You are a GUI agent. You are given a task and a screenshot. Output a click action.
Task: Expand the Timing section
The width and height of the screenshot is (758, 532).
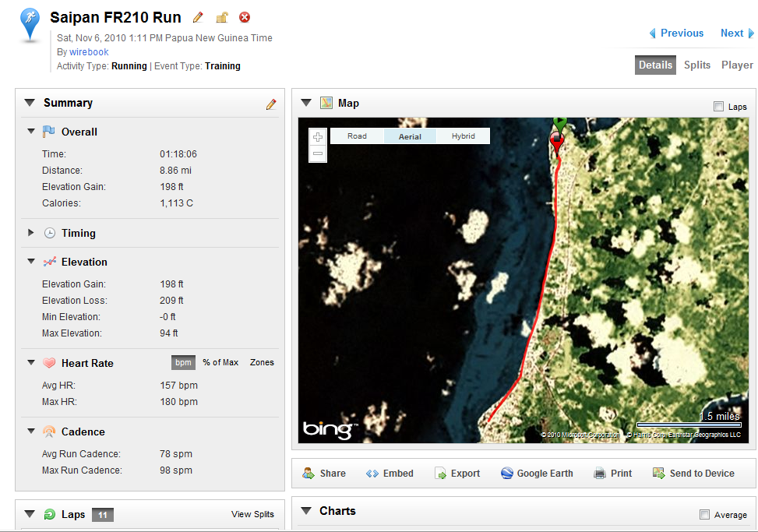pyautogui.click(x=31, y=233)
